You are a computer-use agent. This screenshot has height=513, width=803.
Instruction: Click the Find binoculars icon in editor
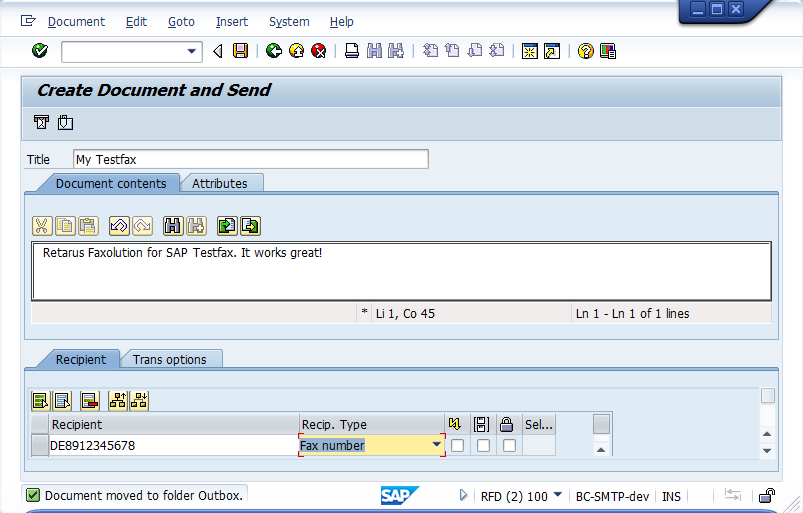click(172, 226)
